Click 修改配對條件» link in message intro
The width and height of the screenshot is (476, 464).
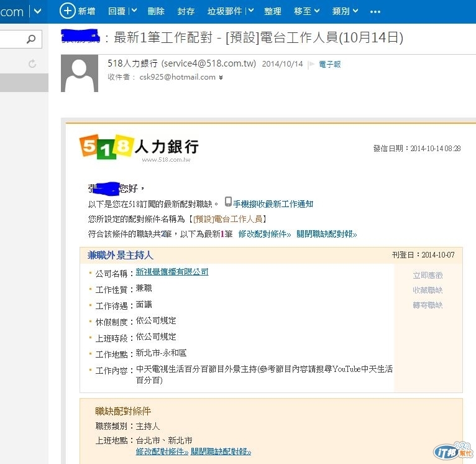point(265,234)
